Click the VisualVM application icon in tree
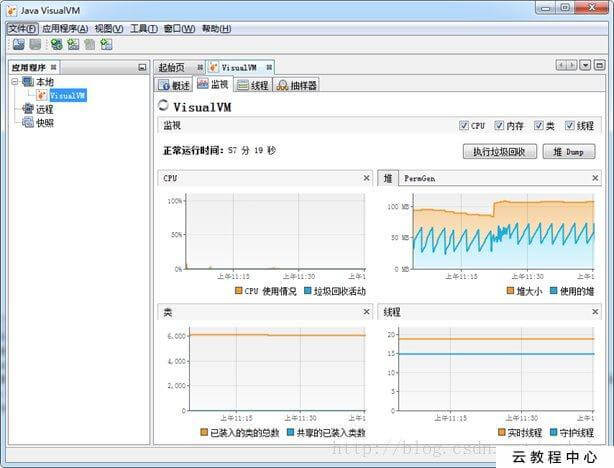Viewport: 614px width, 468px height. [42, 95]
